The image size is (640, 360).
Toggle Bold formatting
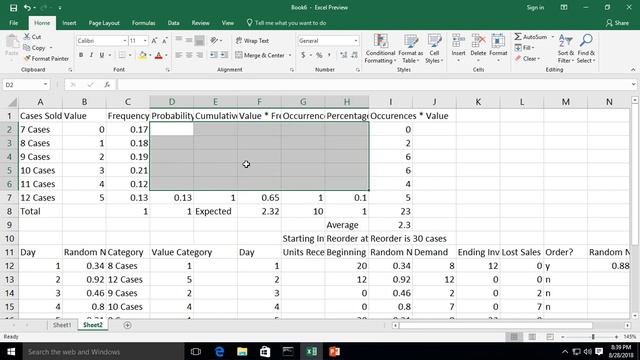[x=81, y=55]
